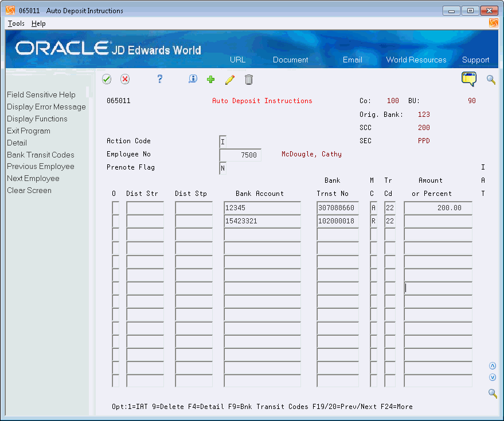504x421 pixels.
Task: Click transit number field 102000018
Action: 338,221
